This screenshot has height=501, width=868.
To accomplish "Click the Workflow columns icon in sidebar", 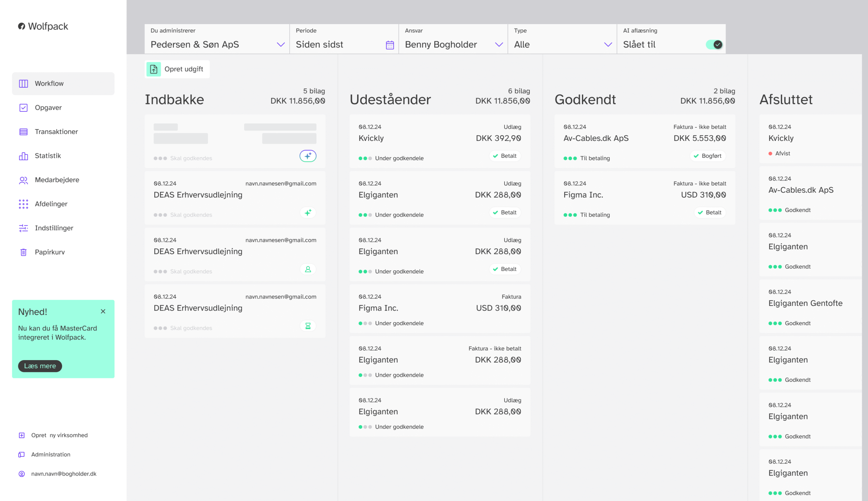I will coord(23,84).
